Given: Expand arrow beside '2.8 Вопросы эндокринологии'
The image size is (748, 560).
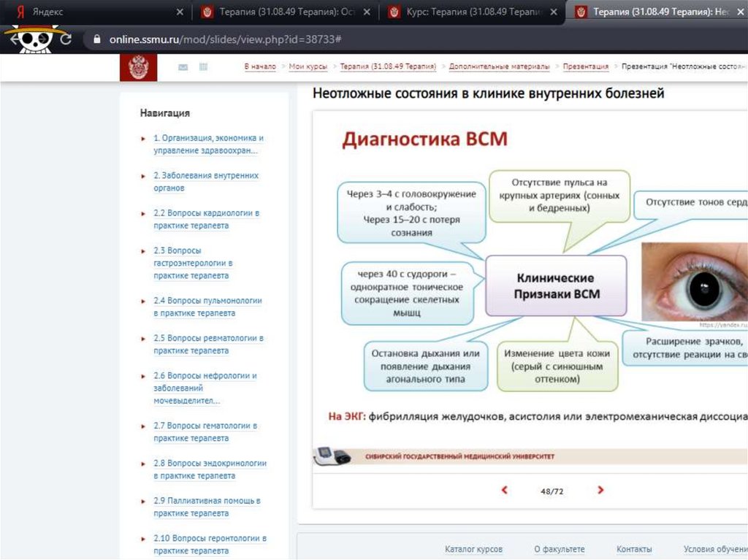Looking at the screenshot, I should pyautogui.click(x=143, y=464).
